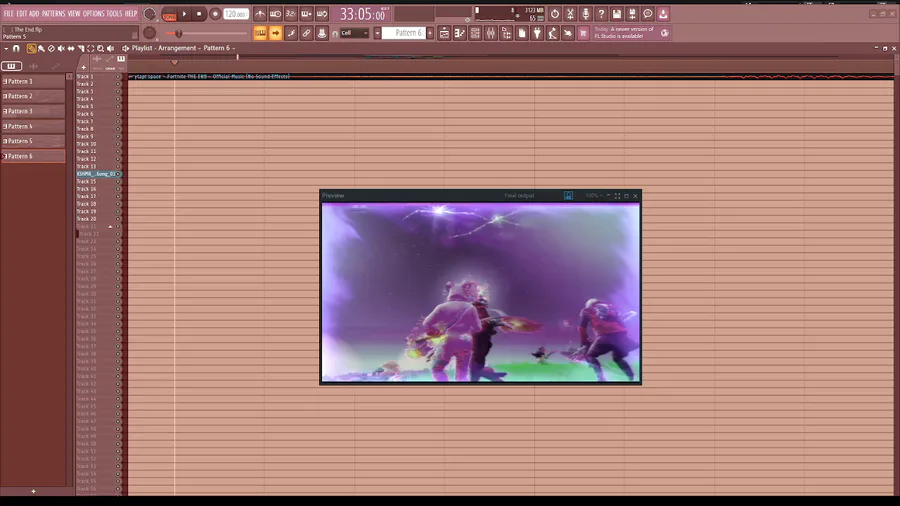Image resolution: width=900 pixels, height=506 pixels.
Task: Toggle Song/Pattern playback mode
Action: [169, 14]
